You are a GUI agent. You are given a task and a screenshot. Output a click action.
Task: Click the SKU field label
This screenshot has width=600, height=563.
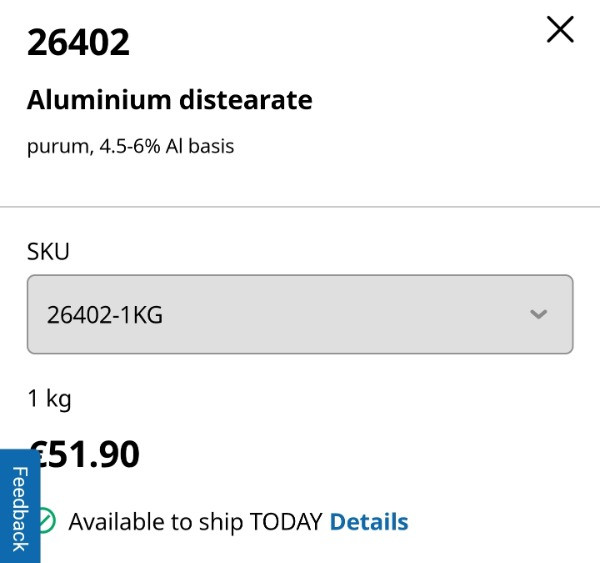[48, 252]
